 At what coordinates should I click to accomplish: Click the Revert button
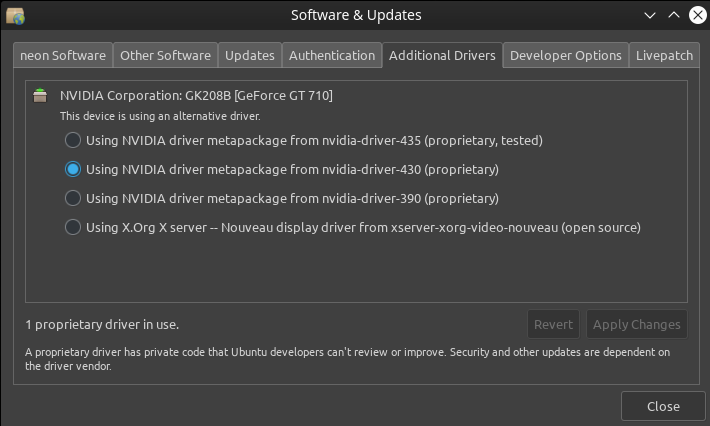pos(553,325)
